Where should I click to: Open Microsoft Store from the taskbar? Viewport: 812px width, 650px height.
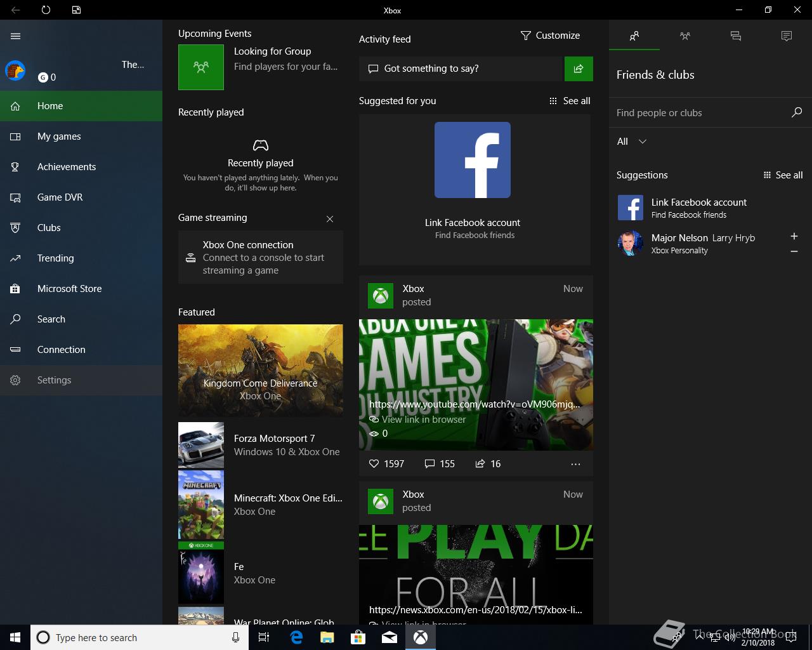click(358, 637)
